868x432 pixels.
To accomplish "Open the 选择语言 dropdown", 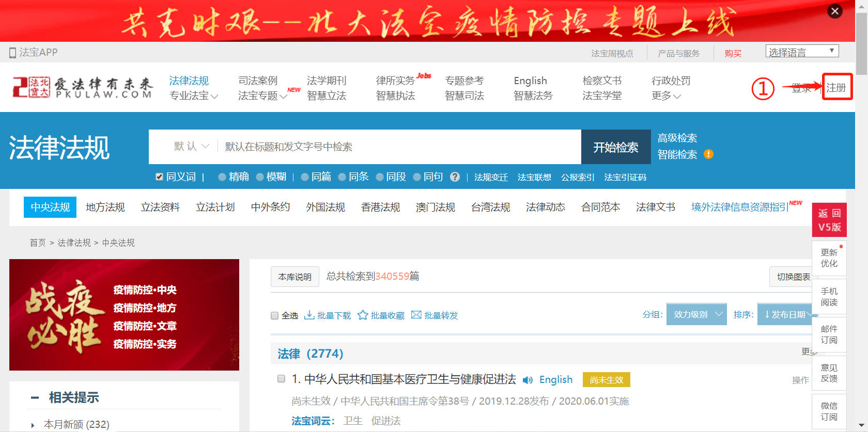I will pyautogui.click(x=802, y=52).
